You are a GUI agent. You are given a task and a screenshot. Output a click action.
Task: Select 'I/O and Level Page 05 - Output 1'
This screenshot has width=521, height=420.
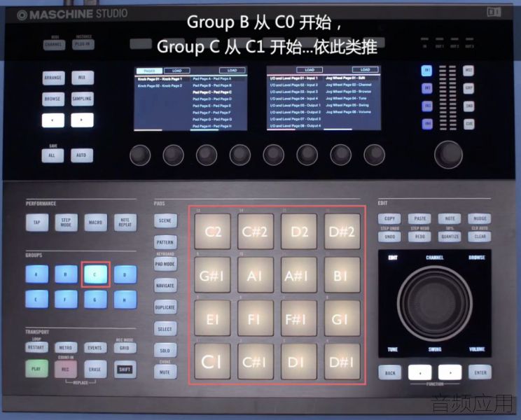click(x=296, y=105)
